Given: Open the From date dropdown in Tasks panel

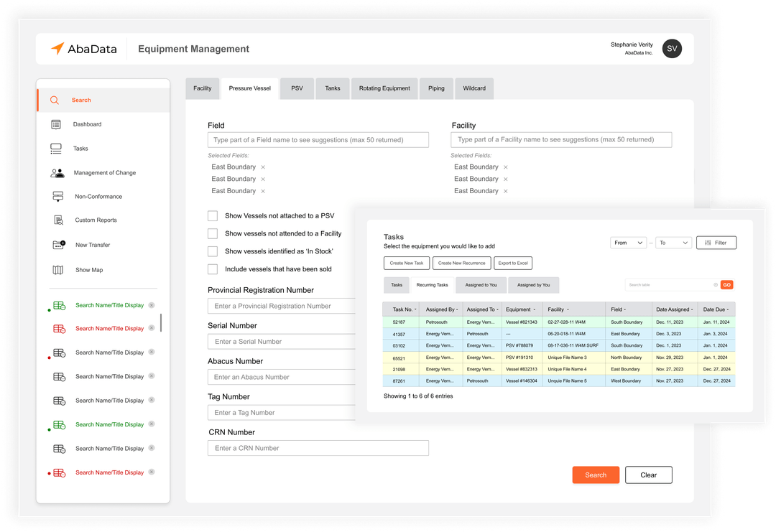Looking at the screenshot, I should (x=628, y=243).
